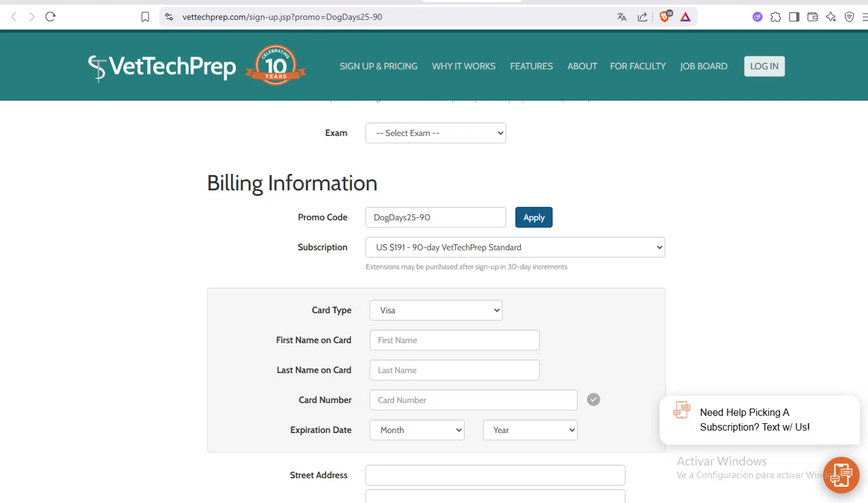Open For Faculty menu item
The height and width of the screenshot is (503, 868).
tap(638, 66)
